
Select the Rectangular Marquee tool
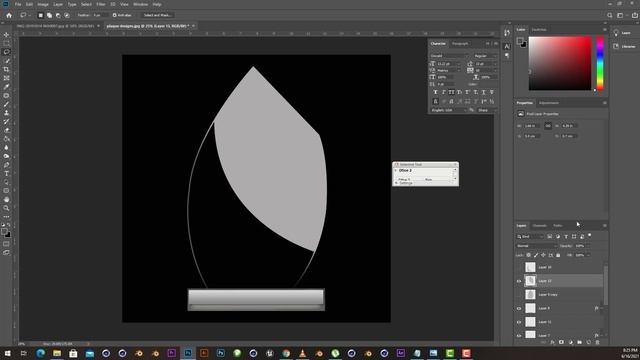click(x=6, y=43)
